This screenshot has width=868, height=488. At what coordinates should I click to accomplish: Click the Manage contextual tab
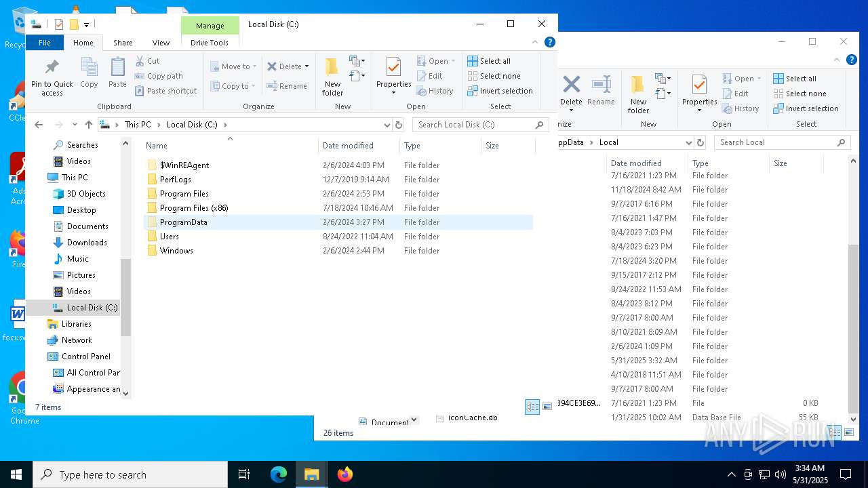tap(210, 26)
